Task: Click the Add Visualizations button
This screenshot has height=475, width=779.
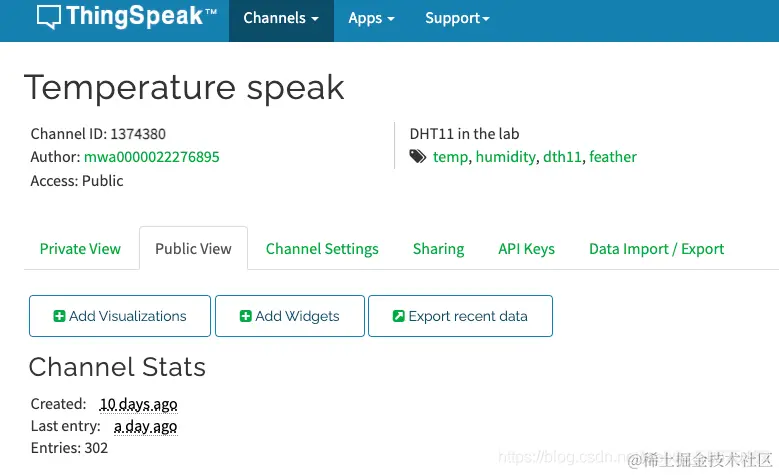Action: [x=120, y=316]
